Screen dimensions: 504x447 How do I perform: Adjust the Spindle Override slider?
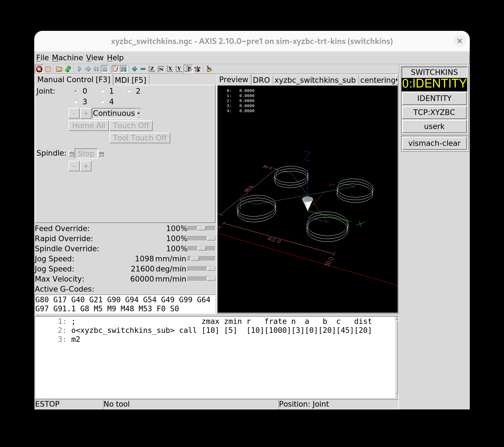click(x=201, y=249)
